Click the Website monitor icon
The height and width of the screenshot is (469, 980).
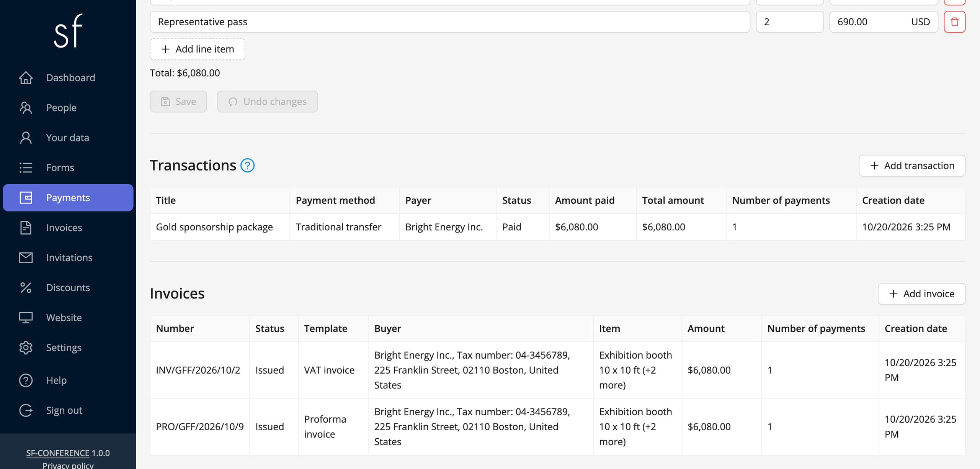coord(26,318)
